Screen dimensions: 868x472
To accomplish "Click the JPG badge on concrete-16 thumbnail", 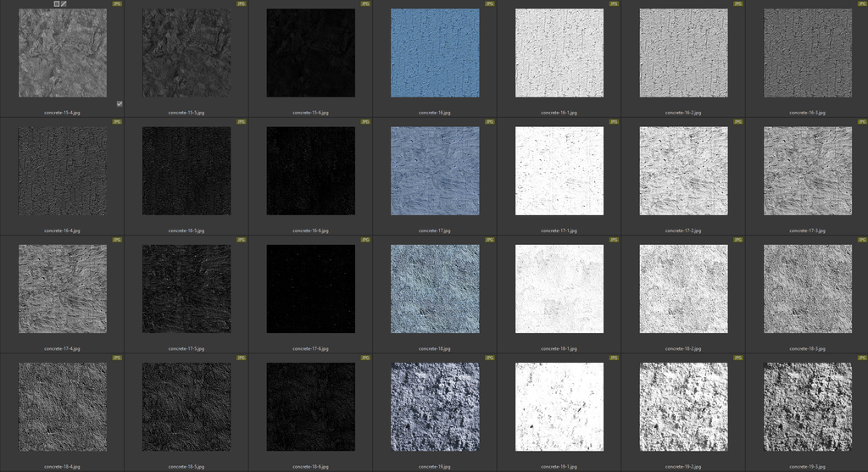I will (x=489, y=3).
